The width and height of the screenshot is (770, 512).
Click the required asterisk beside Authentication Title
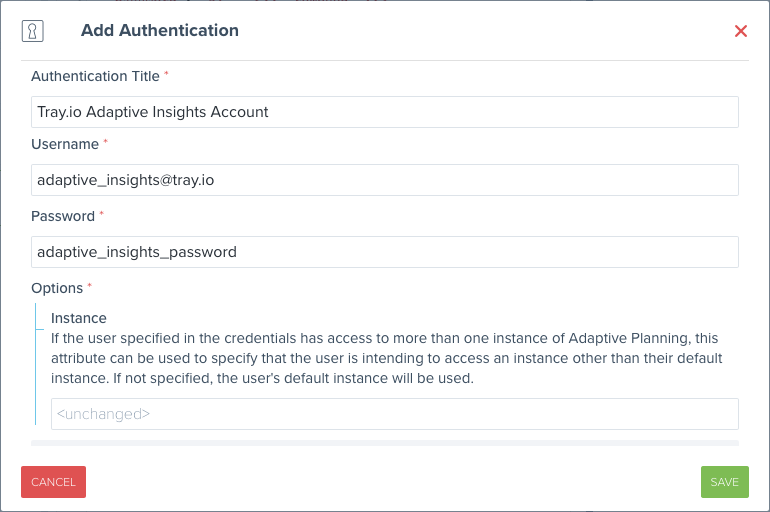167,76
